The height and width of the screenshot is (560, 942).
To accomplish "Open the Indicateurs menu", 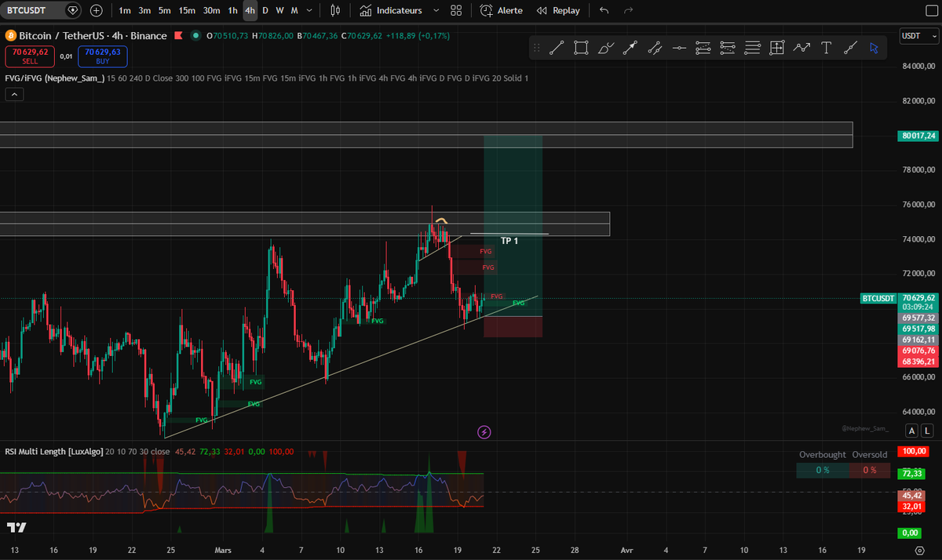I will click(391, 10).
